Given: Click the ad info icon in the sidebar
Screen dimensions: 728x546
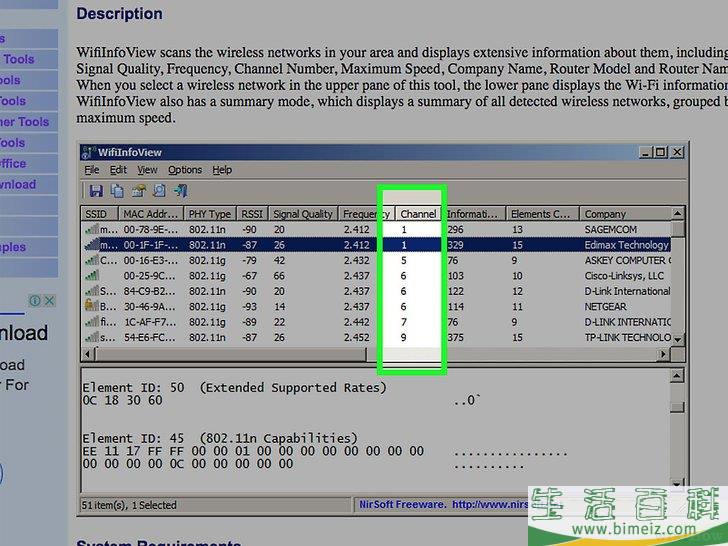Looking at the screenshot, I should point(35,300).
